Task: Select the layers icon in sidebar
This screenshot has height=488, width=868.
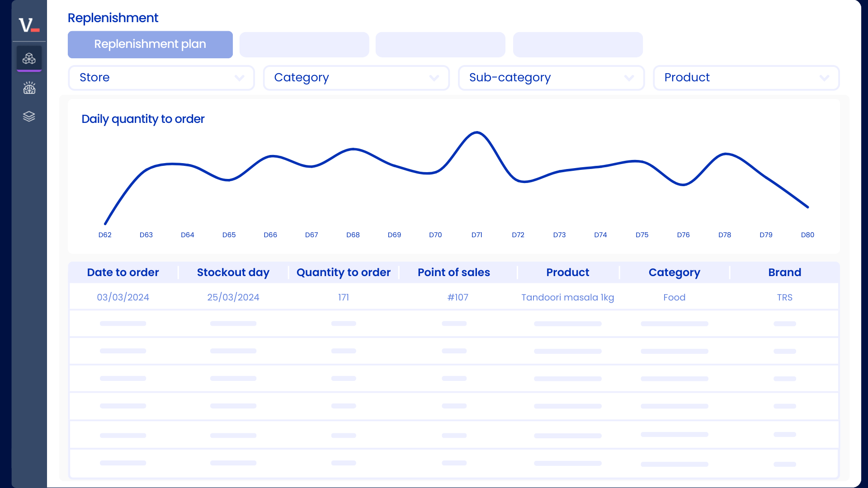Action: (x=29, y=116)
